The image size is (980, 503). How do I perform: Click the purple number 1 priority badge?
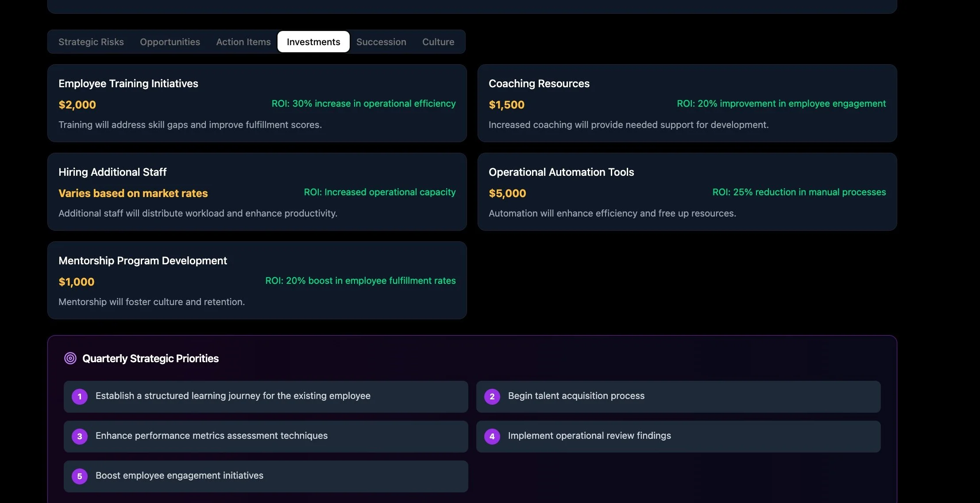point(80,397)
